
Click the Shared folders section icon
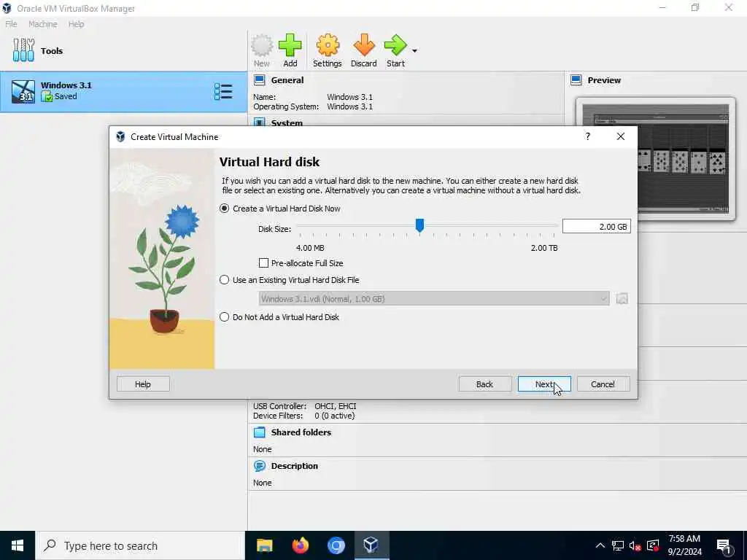259,432
